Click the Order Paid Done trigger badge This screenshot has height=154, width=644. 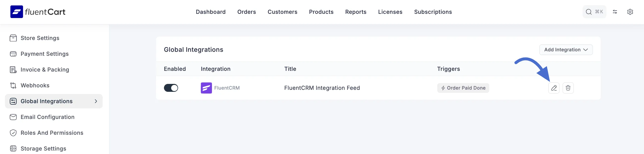click(463, 88)
